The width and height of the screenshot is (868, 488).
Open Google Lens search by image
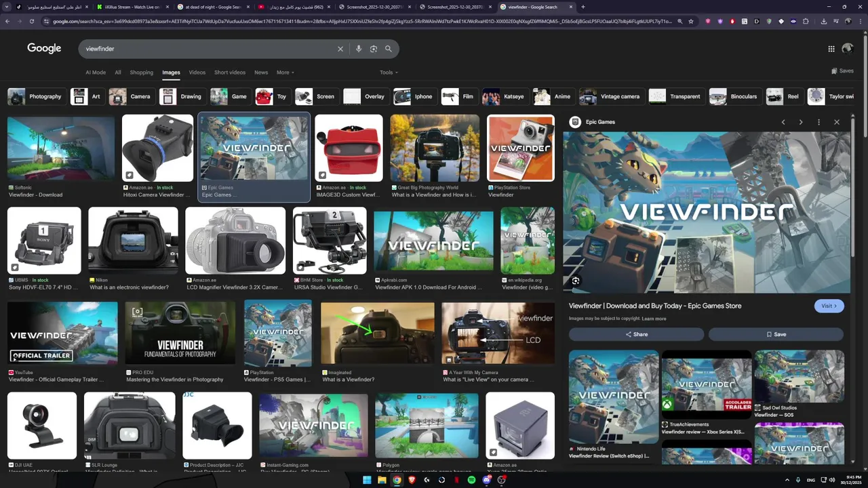[374, 49]
